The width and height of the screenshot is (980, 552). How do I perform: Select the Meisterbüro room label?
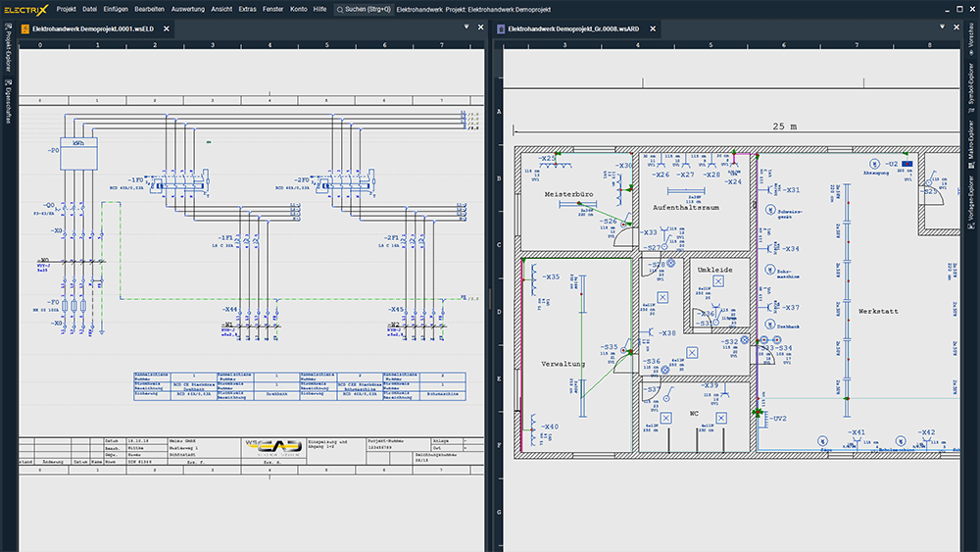pos(568,194)
